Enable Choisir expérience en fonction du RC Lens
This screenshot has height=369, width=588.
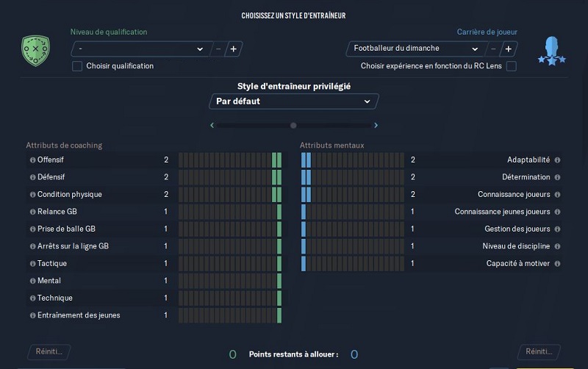tap(511, 66)
